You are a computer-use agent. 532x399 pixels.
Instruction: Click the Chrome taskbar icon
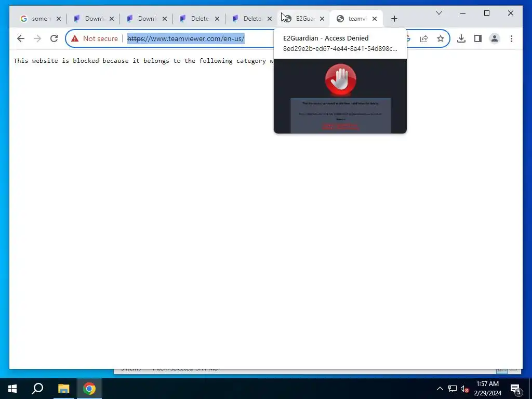[x=89, y=389]
